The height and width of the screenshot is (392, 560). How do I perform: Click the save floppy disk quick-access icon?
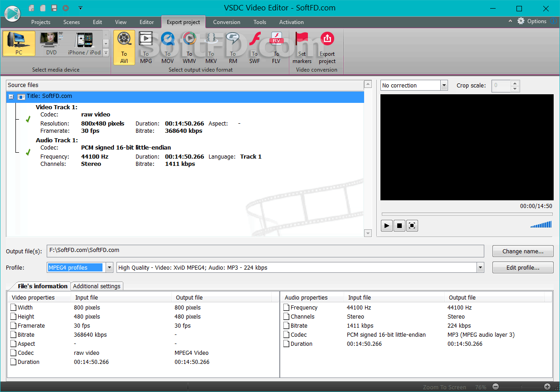(x=54, y=8)
